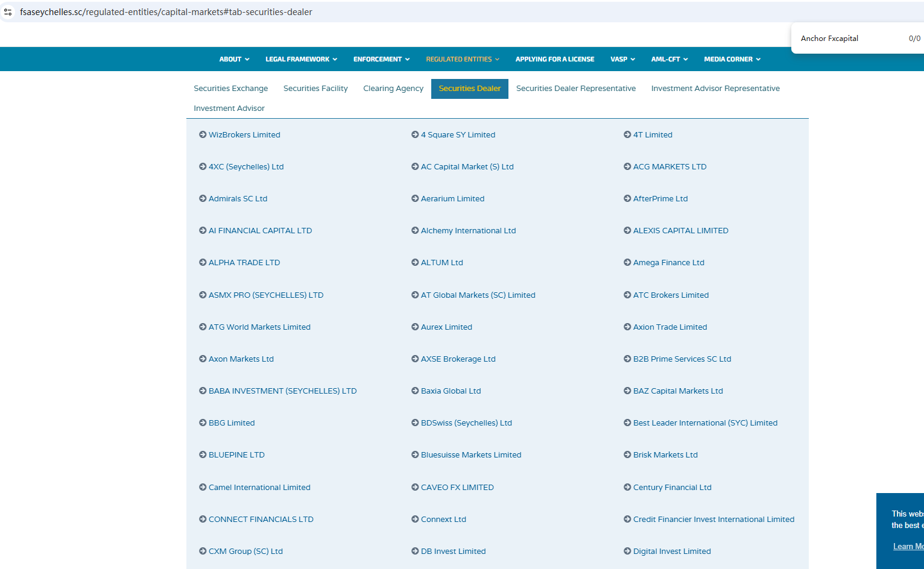
Task: Click arrow icon beside Axon Markets Ltd
Action: tap(203, 359)
